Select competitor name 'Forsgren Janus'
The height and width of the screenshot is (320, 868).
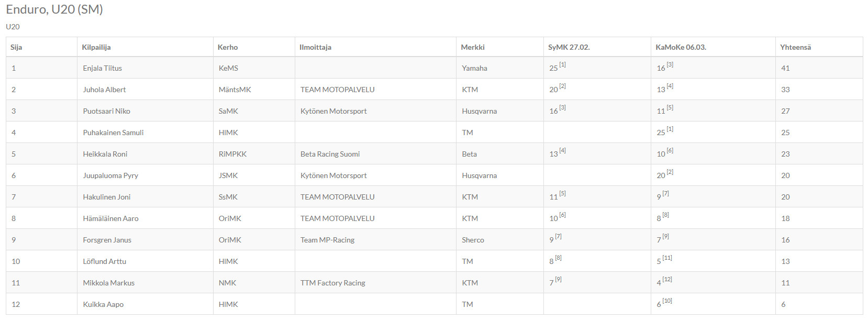[x=107, y=240]
